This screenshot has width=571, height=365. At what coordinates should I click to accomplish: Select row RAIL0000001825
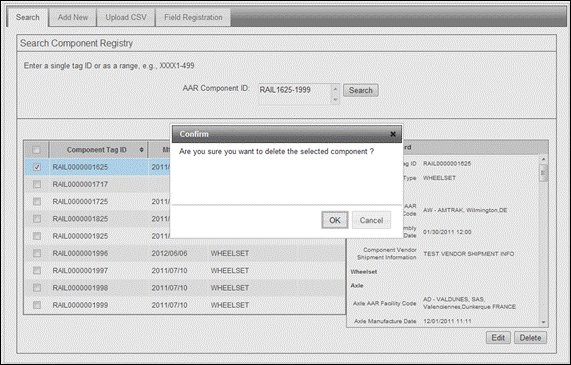(98, 219)
